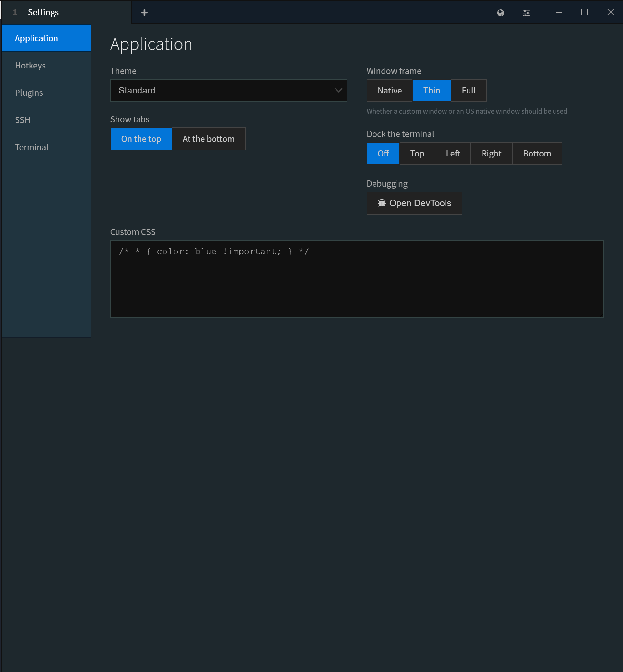
Task: Click the globe icon in the title bar
Action: pos(500,12)
